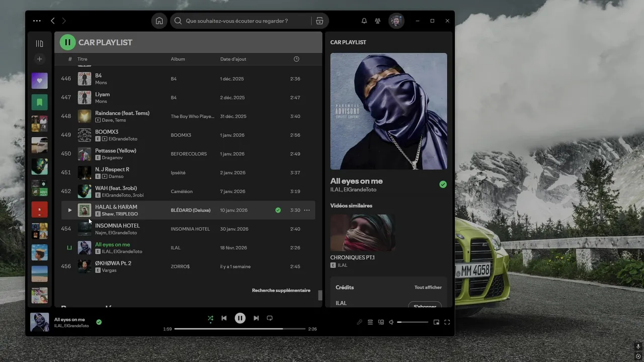This screenshot has width=644, height=362.
Task: Open the connect to device icon
Action: 381,322
